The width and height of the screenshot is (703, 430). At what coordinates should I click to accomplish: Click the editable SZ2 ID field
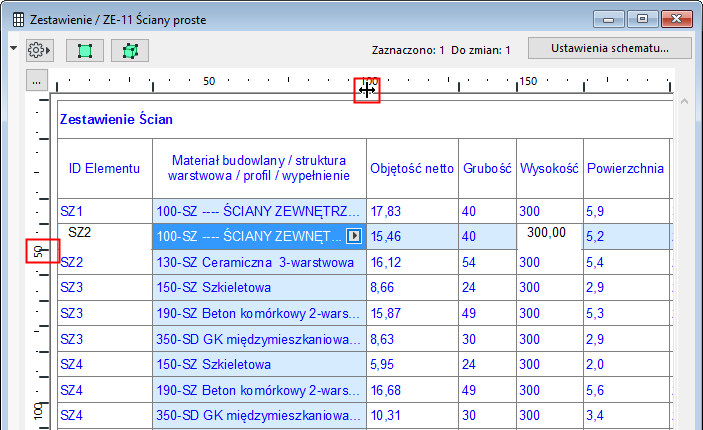click(105, 233)
